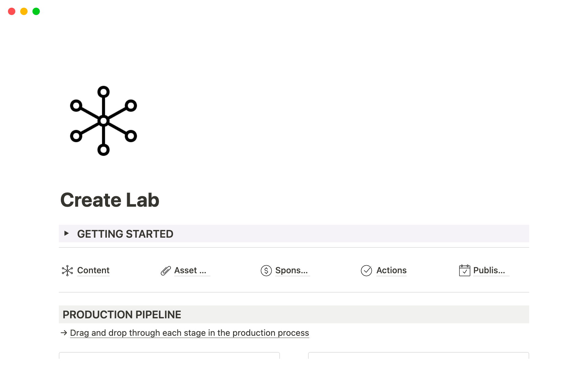The width and height of the screenshot is (588, 368).
Task: Click the arrow before the drag and drop text
Action: coord(64,333)
